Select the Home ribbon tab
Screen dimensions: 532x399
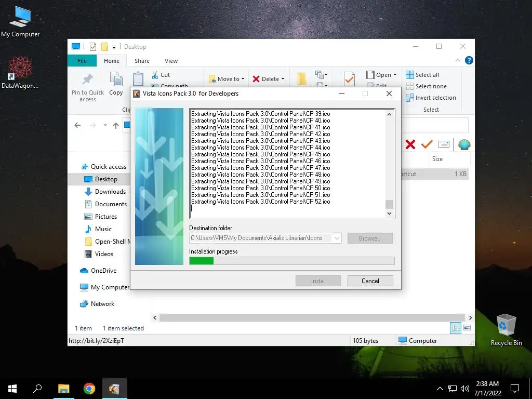coord(112,61)
